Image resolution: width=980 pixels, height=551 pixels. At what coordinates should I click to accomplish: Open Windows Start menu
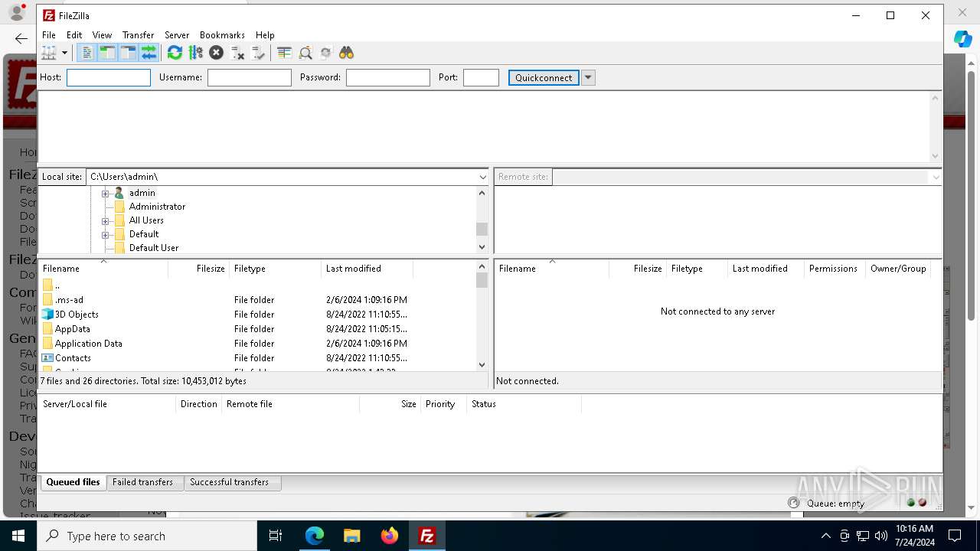pos(18,536)
